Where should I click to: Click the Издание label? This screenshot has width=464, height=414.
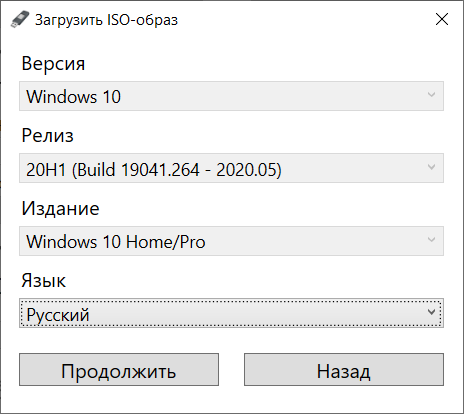60,209
